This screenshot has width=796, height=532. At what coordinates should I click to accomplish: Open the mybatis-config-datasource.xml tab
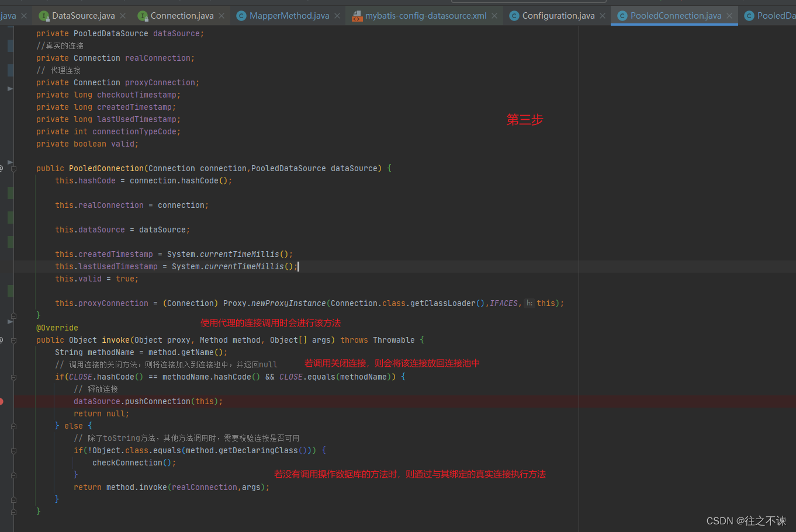pyautogui.click(x=425, y=16)
